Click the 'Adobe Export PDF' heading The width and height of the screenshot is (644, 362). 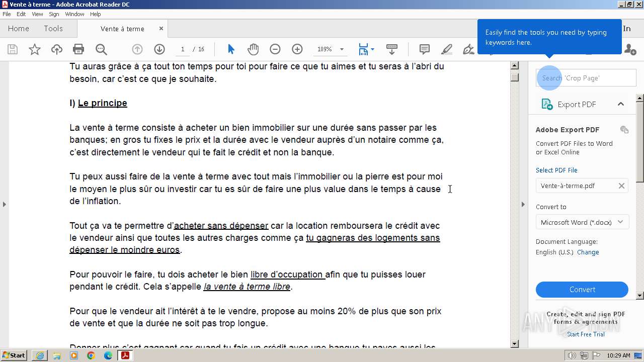(567, 130)
